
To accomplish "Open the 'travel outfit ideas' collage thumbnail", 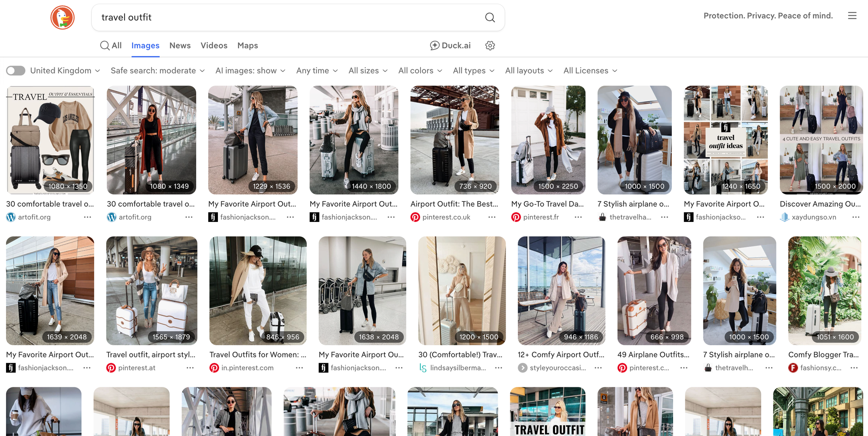I will coord(725,140).
